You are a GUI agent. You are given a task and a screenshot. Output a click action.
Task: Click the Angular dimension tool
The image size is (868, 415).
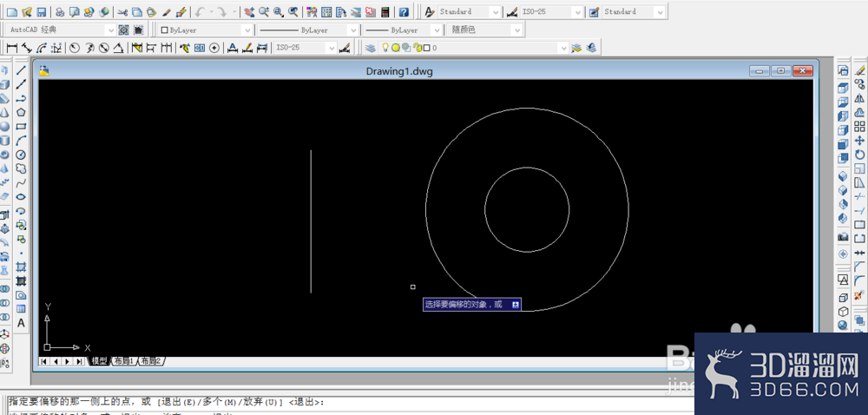click(x=118, y=48)
